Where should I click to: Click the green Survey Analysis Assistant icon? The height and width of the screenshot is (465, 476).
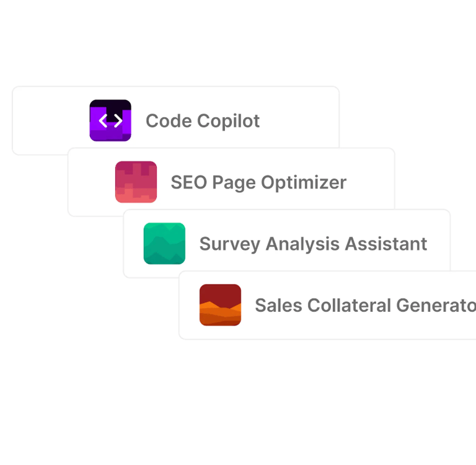164,244
